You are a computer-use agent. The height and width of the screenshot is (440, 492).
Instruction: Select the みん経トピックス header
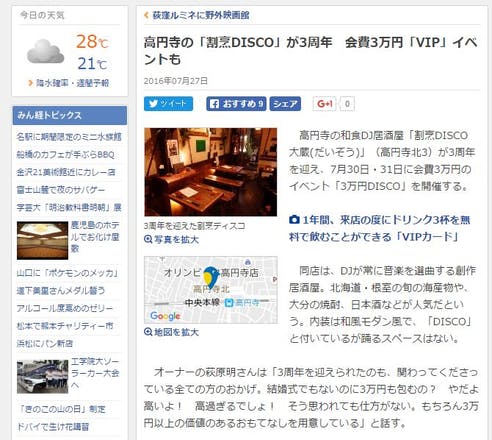point(70,115)
